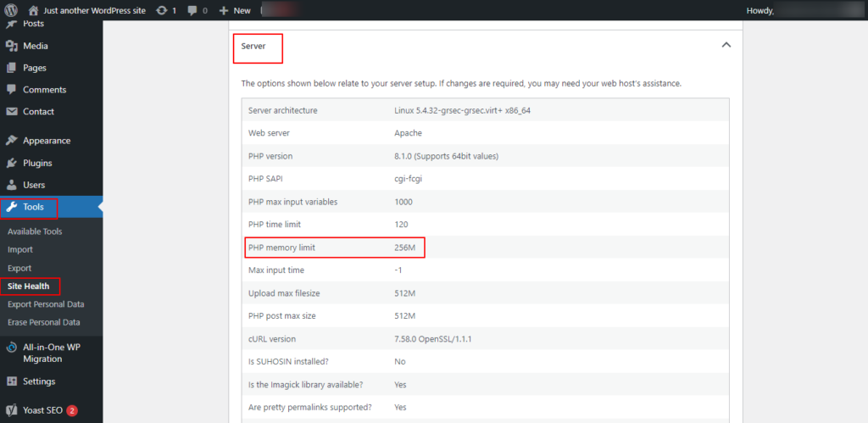Open the Pages menu

34,68
